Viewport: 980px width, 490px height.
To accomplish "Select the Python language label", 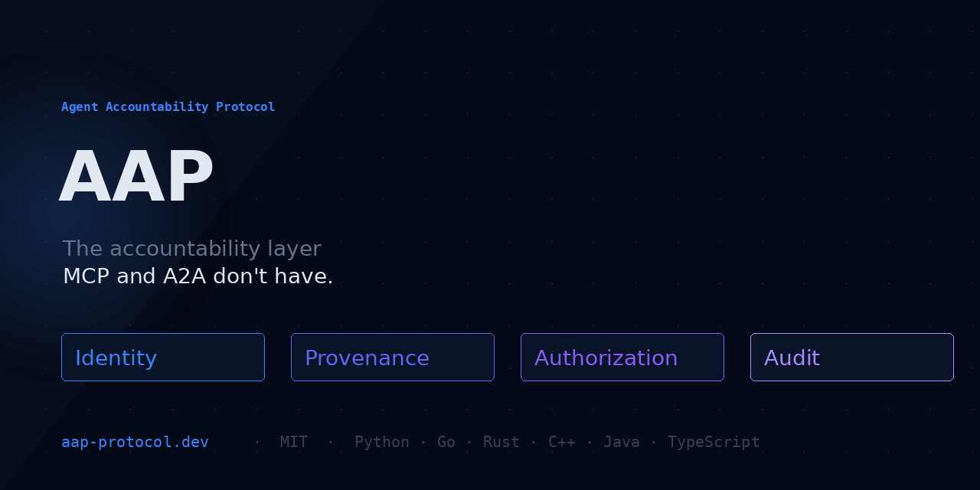I will (381, 442).
